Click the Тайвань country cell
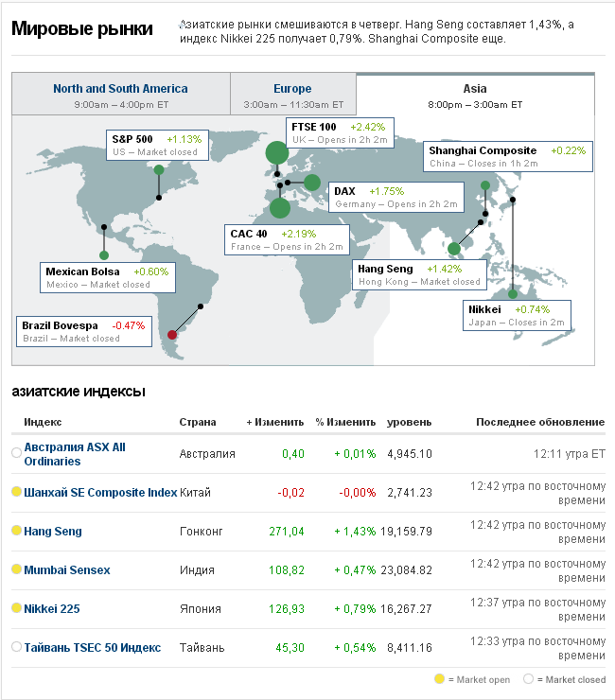Viewport: 615px width, 700px height. tap(202, 648)
